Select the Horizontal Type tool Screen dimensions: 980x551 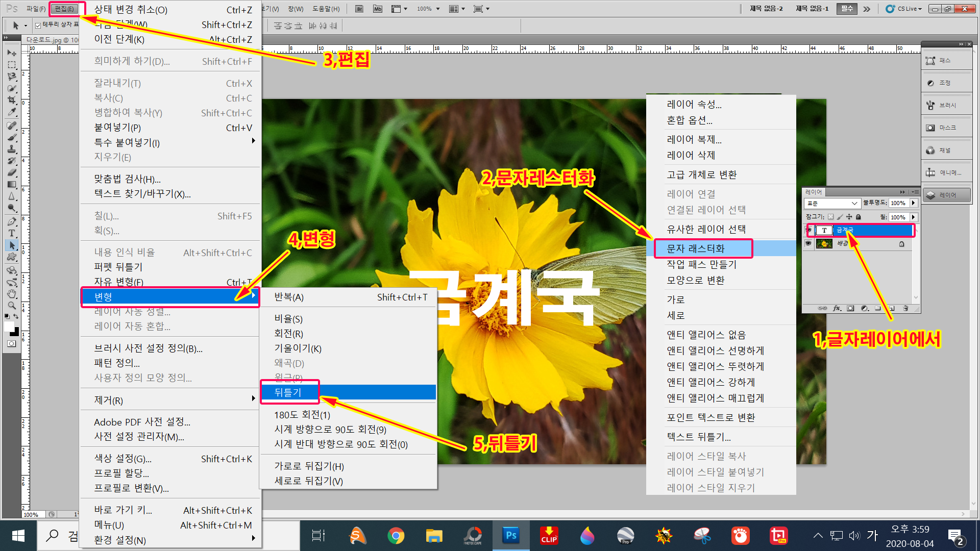click(11, 234)
